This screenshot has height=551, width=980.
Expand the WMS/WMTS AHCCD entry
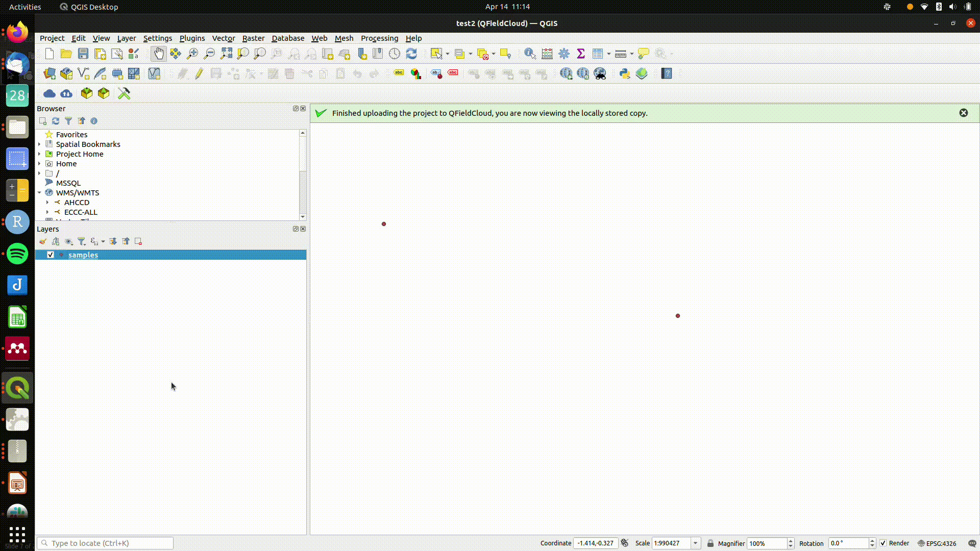(47, 202)
